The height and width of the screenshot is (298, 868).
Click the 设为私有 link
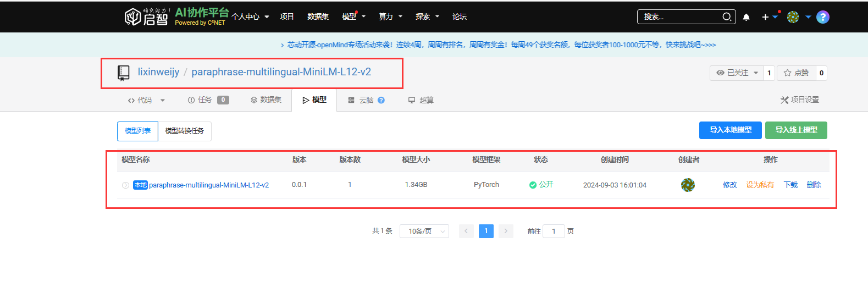click(x=760, y=185)
